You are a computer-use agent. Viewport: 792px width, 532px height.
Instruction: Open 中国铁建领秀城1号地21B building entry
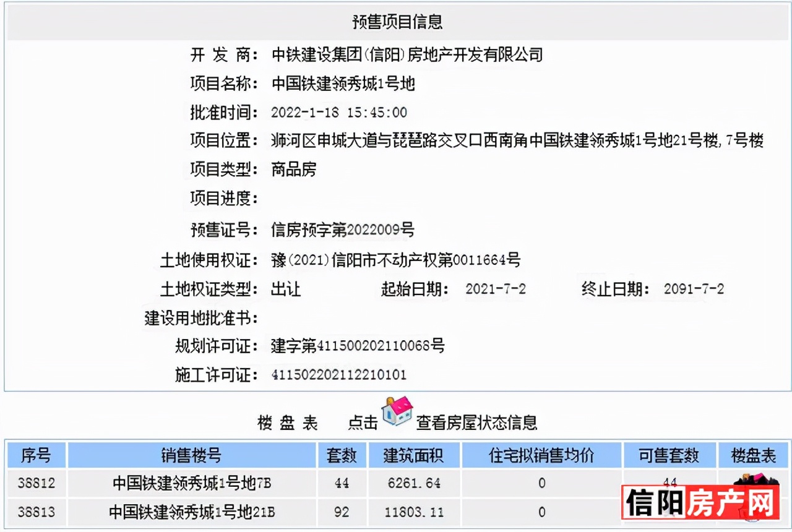(x=192, y=512)
